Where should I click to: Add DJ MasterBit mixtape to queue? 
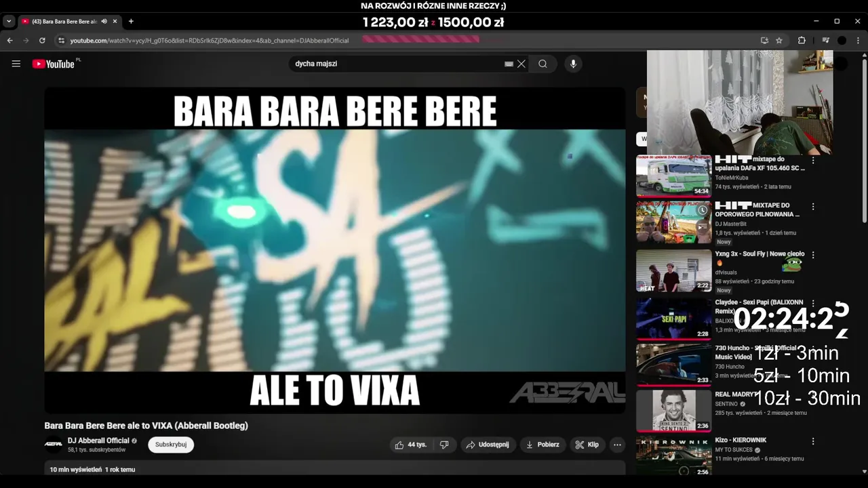[703, 226]
